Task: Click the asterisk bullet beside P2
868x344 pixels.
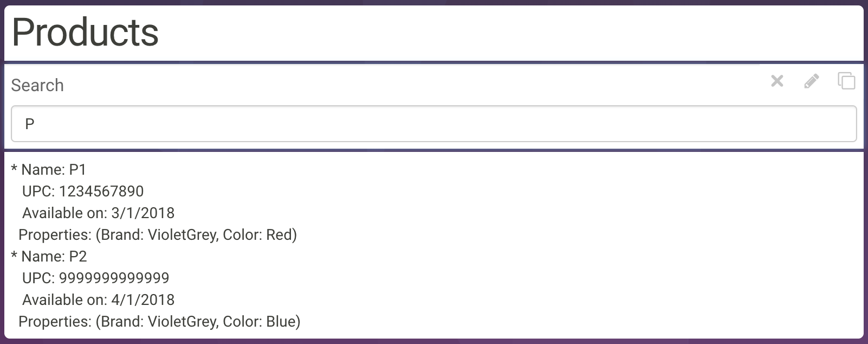Action: click(14, 256)
